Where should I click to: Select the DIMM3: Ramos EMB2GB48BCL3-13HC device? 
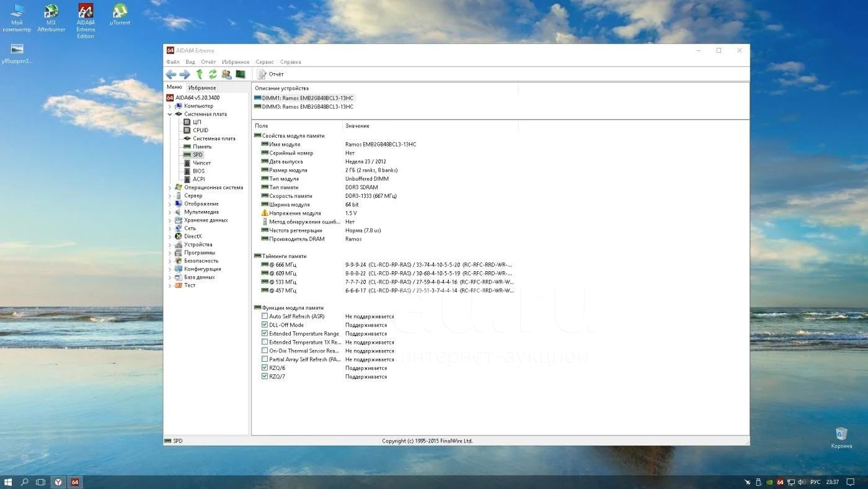(304, 107)
